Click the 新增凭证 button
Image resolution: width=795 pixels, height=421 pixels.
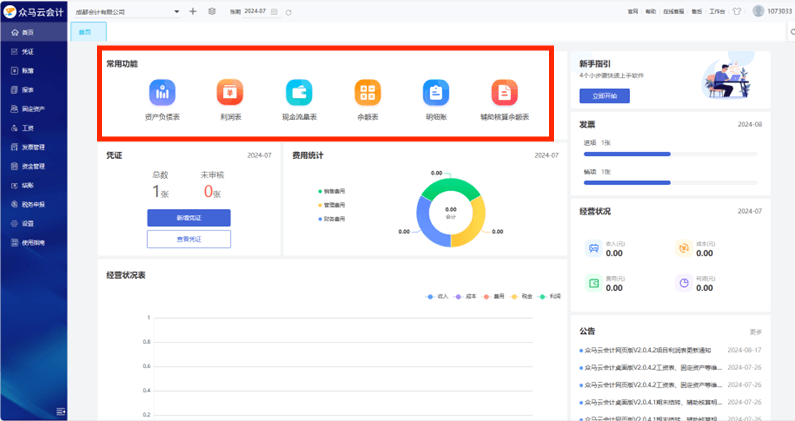[x=188, y=217]
